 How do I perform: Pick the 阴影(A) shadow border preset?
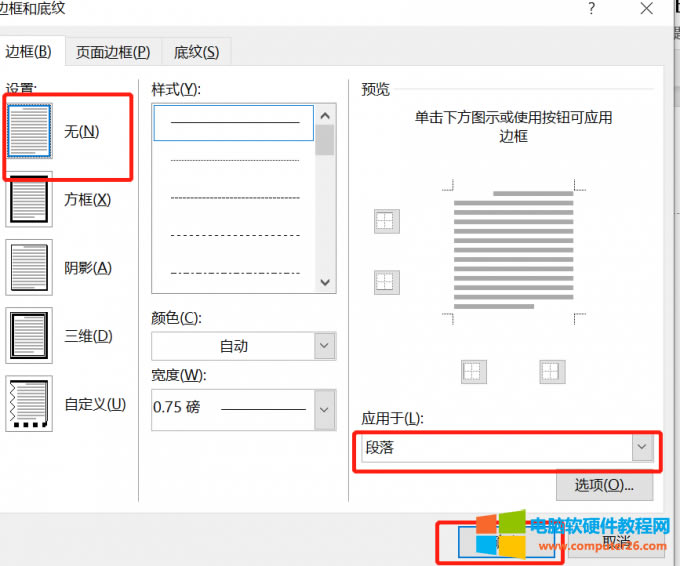(29, 268)
